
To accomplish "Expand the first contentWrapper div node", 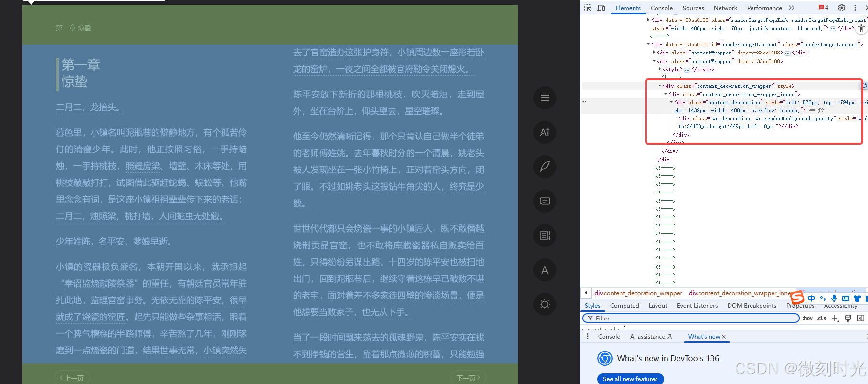I will (654, 53).
